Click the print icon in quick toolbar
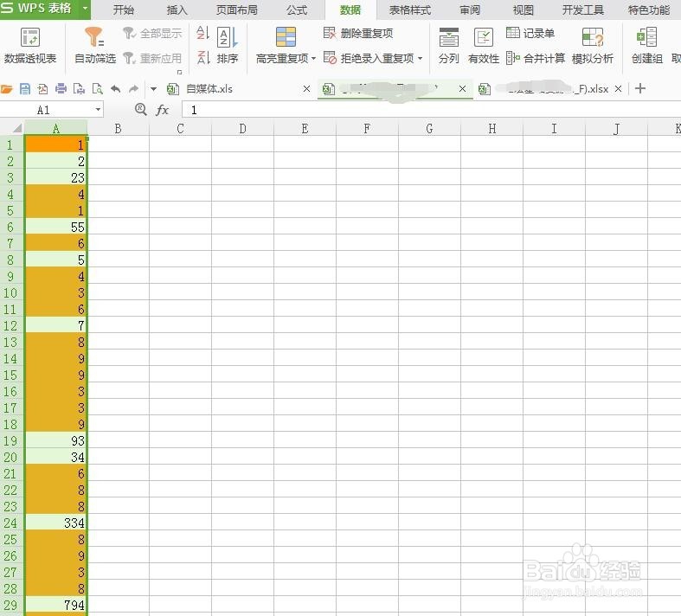 pos(61,89)
